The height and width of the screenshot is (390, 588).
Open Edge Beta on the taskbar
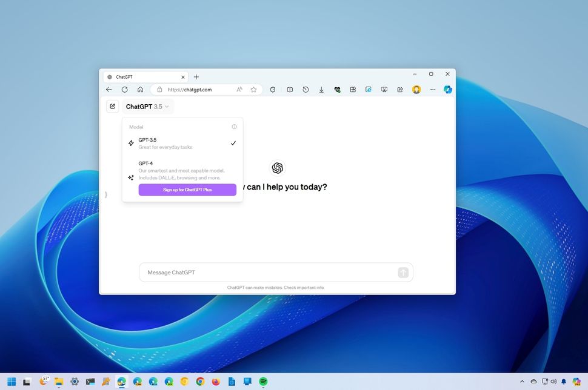coord(153,382)
